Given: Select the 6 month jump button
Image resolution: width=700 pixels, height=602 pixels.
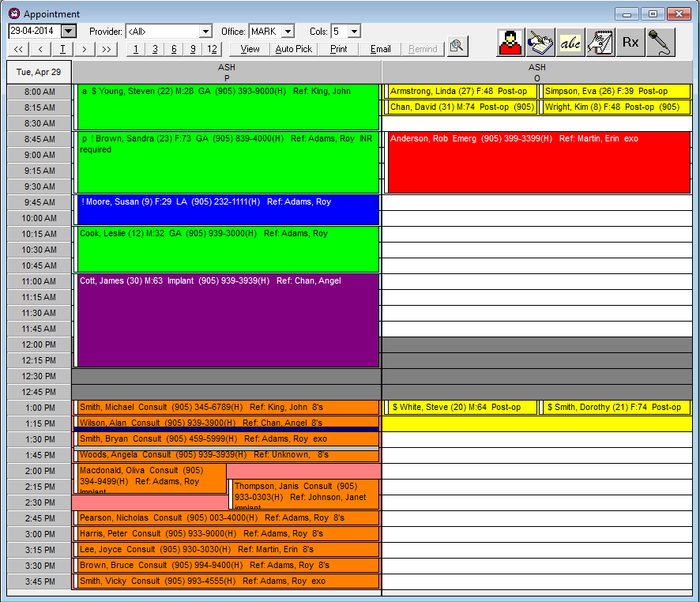Looking at the screenshot, I should point(174,49).
